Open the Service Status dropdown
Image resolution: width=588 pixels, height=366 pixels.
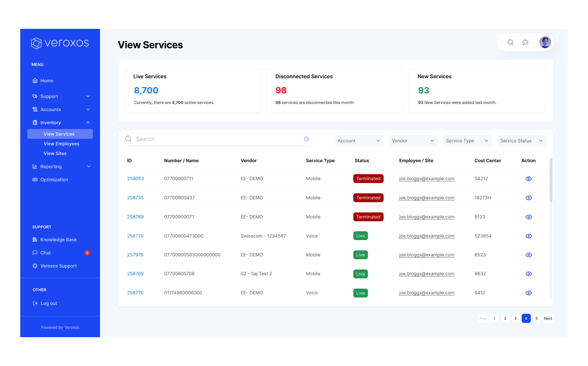pos(521,141)
